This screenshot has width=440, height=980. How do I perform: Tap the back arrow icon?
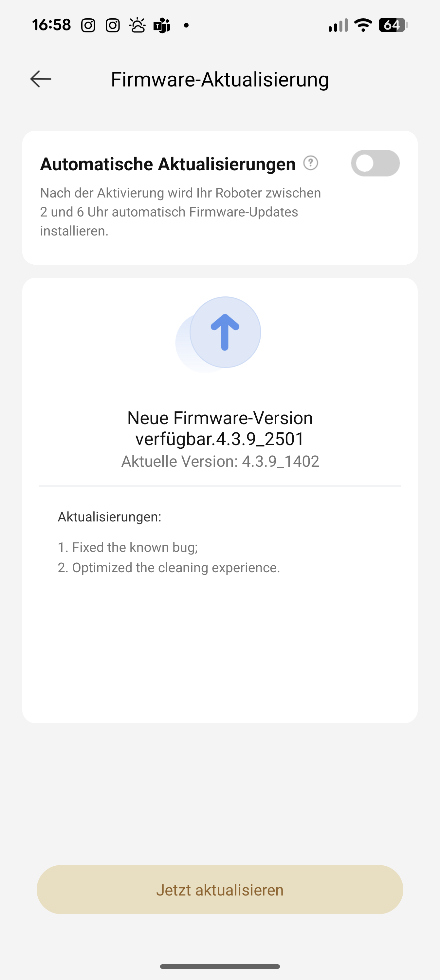(x=41, y=79)
